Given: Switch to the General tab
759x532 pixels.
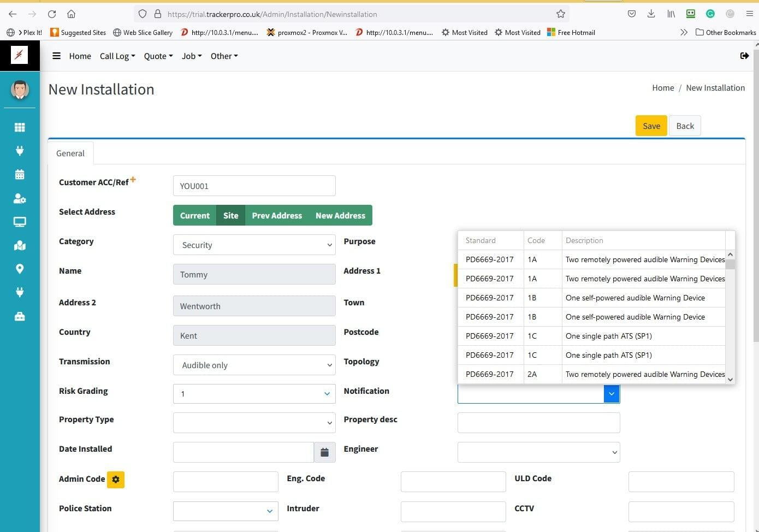Looking at the screenshot, I should tap(70, 153).
